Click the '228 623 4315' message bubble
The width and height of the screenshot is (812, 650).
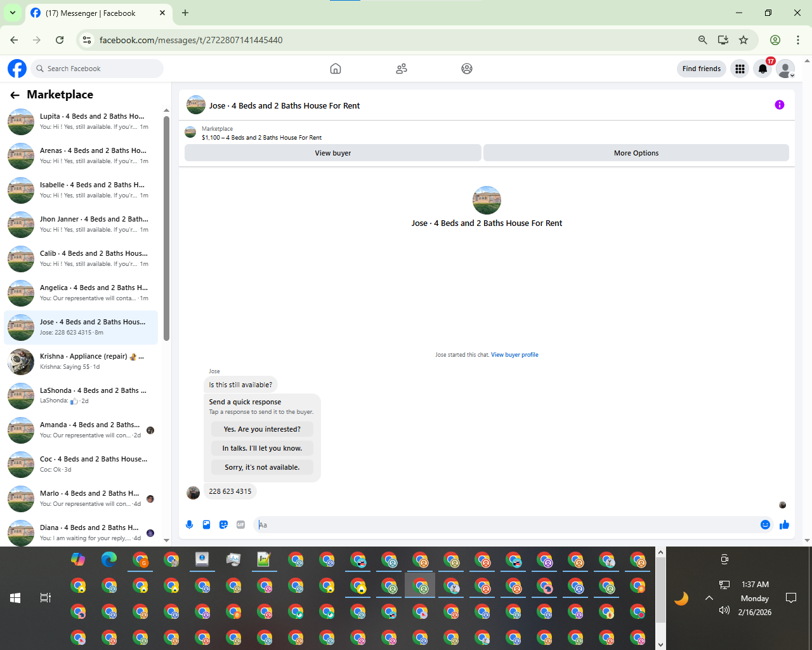[230, 491]
